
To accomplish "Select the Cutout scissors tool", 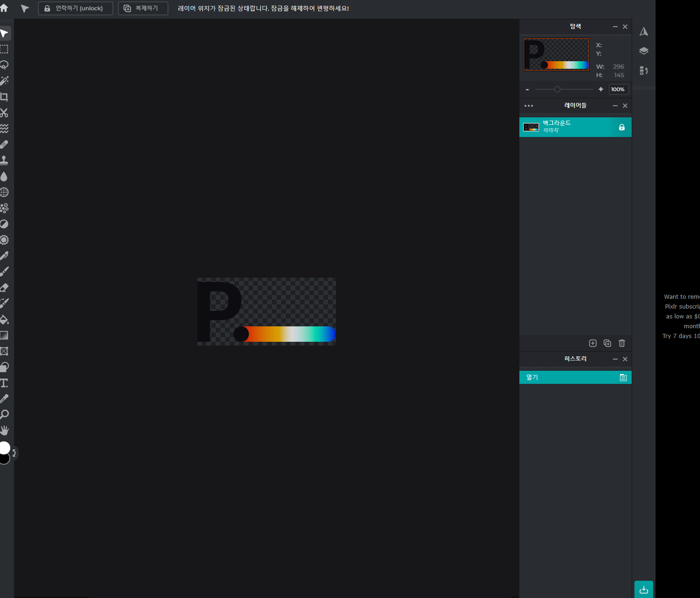I will [4, 113].
